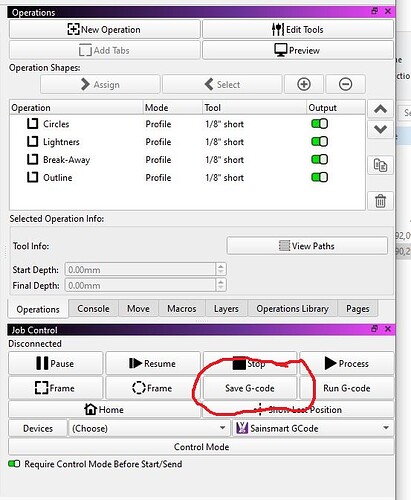Open the Edit Tools dialog
Screen dimensions: 411x500
pyautogui.click(x=298, y=29)
